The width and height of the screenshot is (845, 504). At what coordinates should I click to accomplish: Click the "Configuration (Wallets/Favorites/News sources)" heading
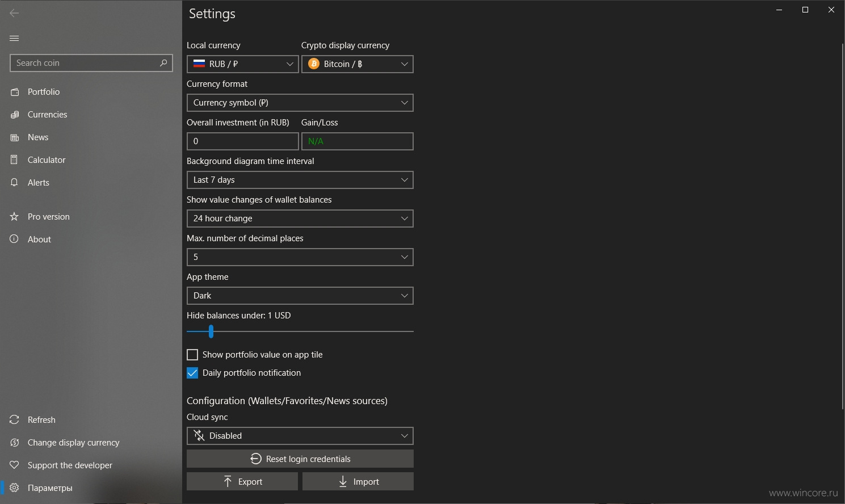tap(287, 401)
